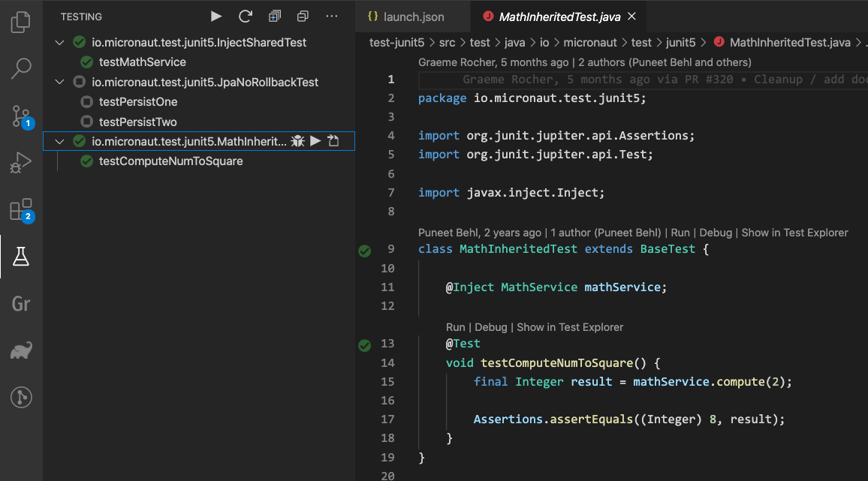Screen dimensions: 868x481
Task: Debug MathInheritedTest using the bug icon
Action: (x=297, y=141)
